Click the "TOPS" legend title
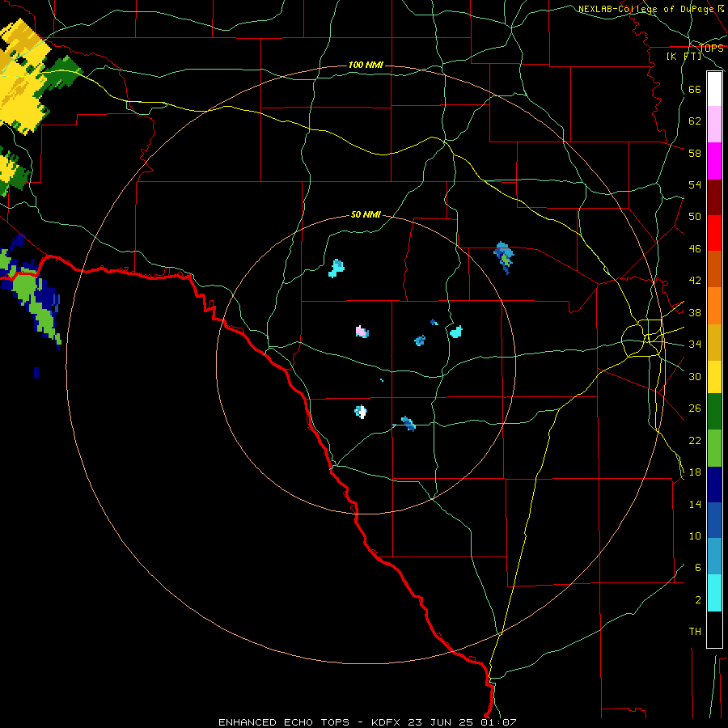 (711, 48)
